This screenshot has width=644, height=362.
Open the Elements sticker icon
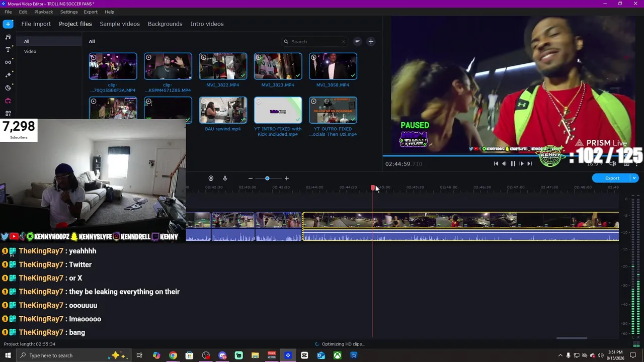pyautogui.click(x=8, y=87)
